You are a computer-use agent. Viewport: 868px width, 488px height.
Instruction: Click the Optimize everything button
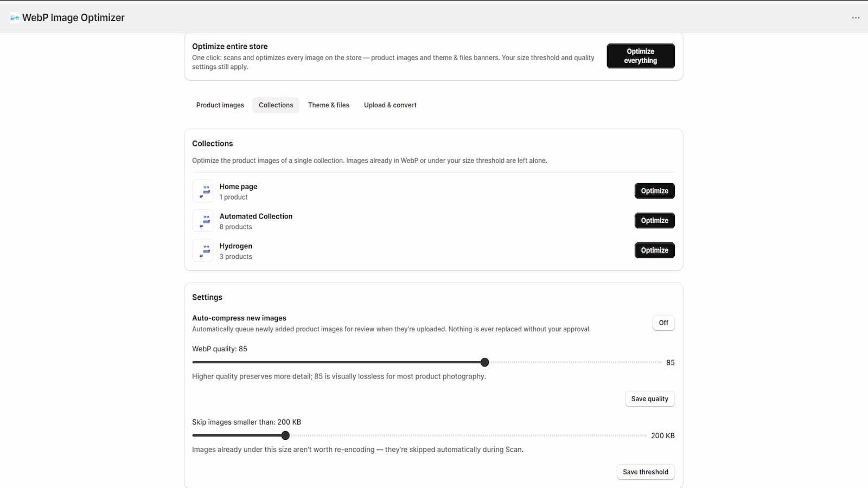pyautogui.click(x=641, y=56)
